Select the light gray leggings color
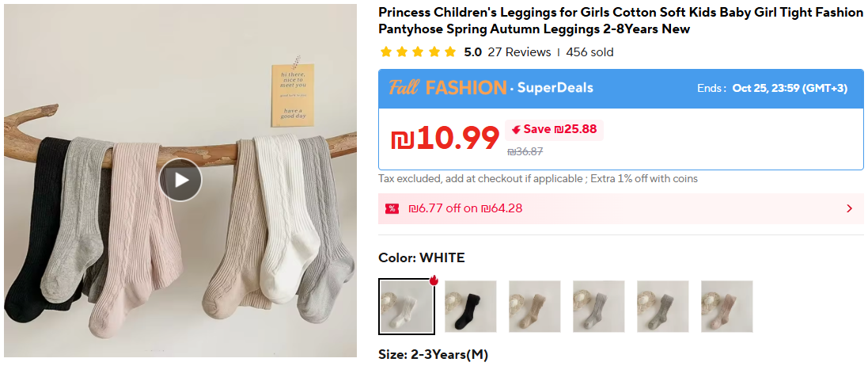The width and height of the screenshot is (868, 366). tap(599, 307)
